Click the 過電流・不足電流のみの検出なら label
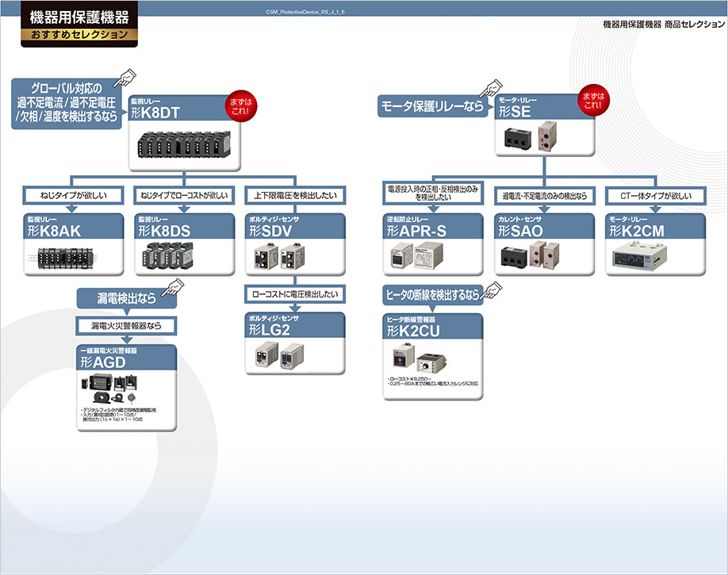 coord(544,196)
